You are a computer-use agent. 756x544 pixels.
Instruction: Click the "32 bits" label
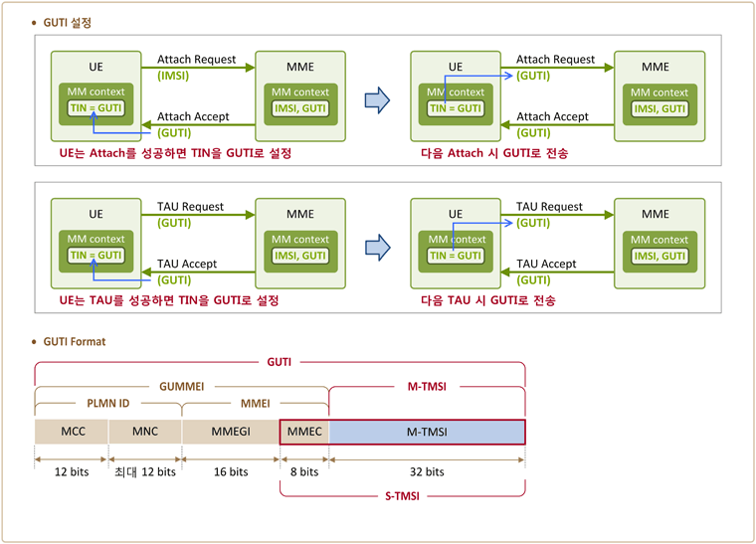pyautogui.click(x=427, y=471)
